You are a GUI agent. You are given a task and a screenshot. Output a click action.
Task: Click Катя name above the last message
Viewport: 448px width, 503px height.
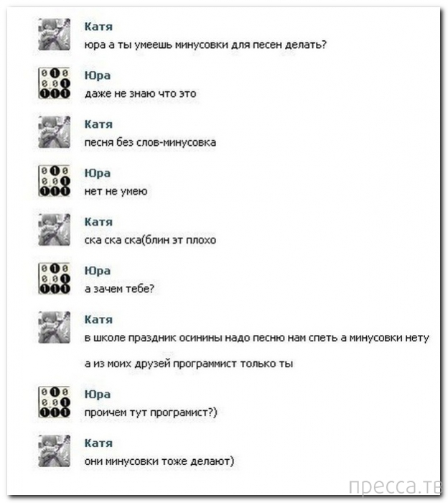98,443
